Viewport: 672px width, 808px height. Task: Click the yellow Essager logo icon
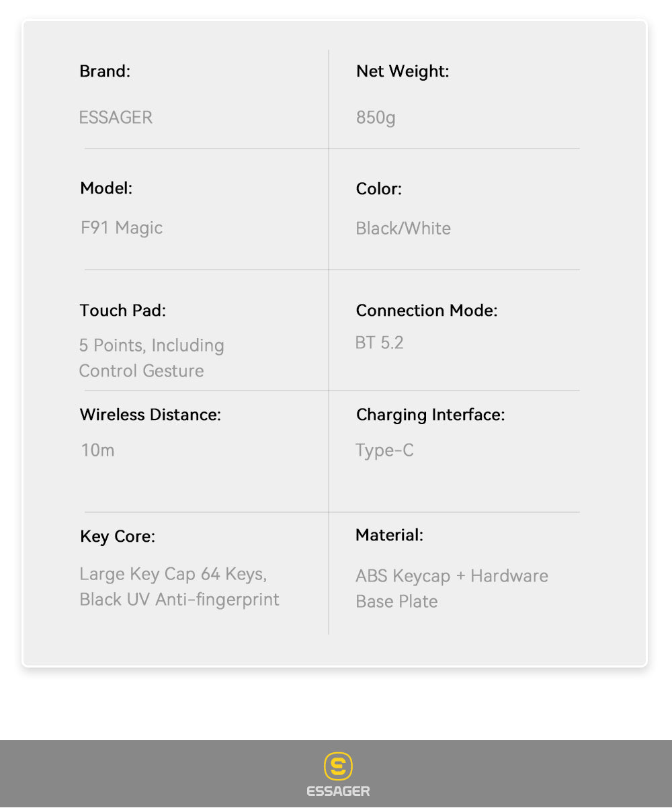coord(338,766)
